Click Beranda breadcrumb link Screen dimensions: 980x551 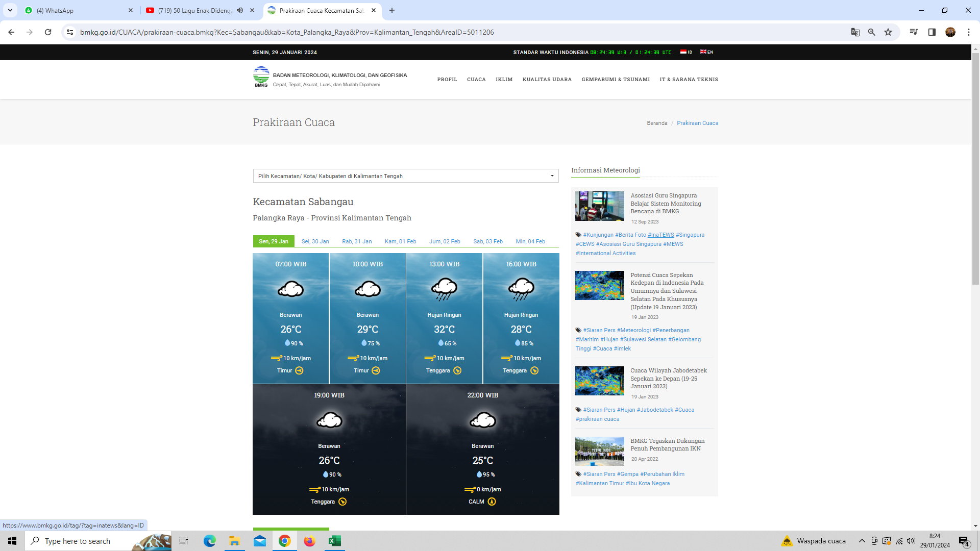[657, 123]
